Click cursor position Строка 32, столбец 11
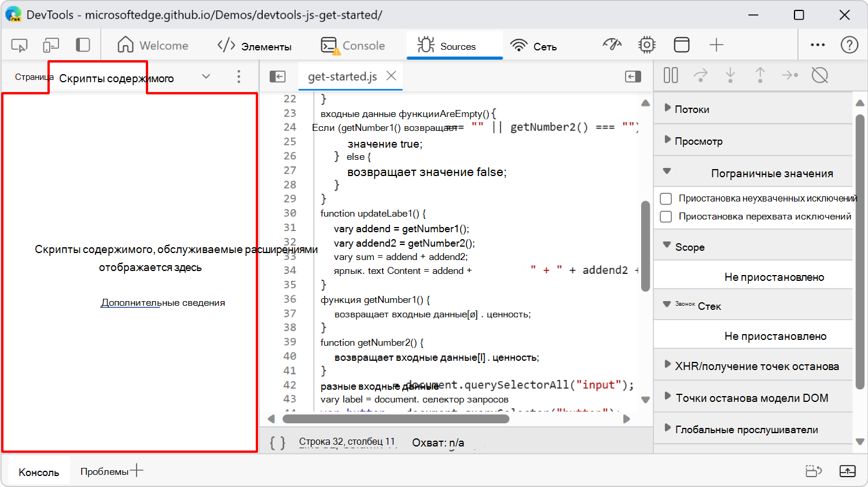Screen dimensions: 868x487 (347, 442)
